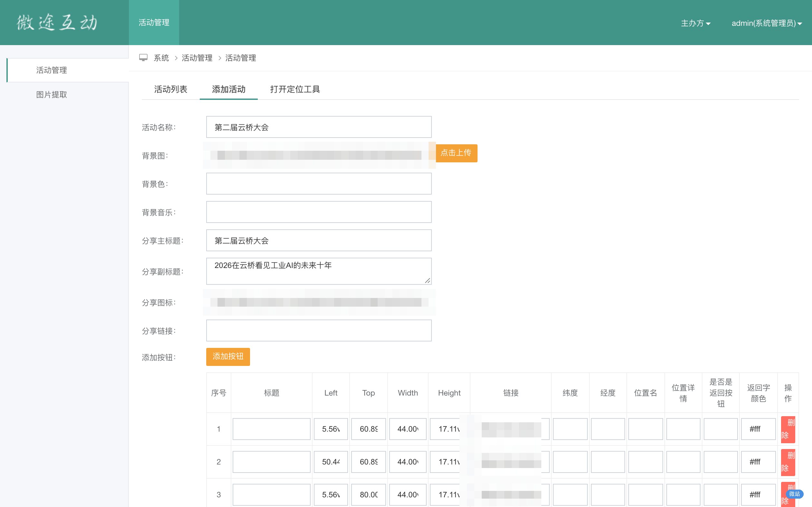812x507 pixels.
Task: Click into the 分享副标题 textarea
Action: (319, 271)
